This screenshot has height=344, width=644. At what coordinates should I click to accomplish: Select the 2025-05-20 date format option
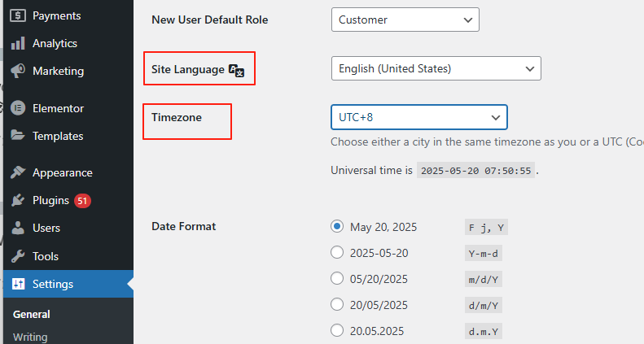click(x=337, y=253)
